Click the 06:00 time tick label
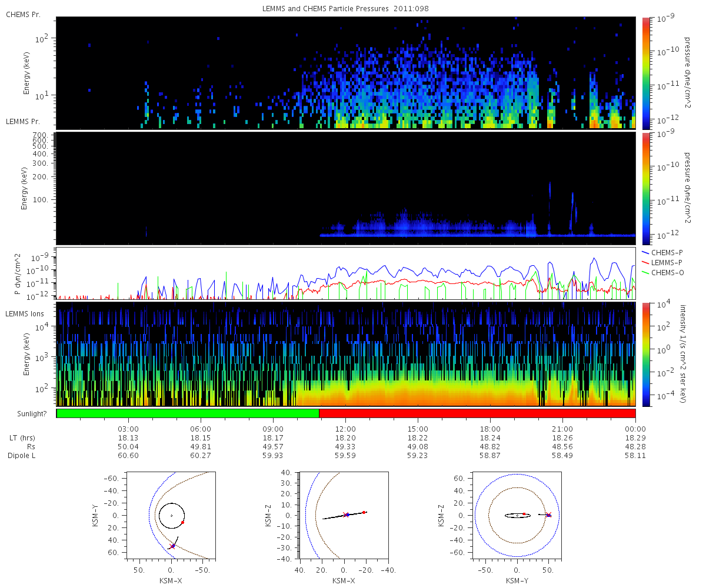Screen dimensions: 706x588 click(x=201, y=429)
